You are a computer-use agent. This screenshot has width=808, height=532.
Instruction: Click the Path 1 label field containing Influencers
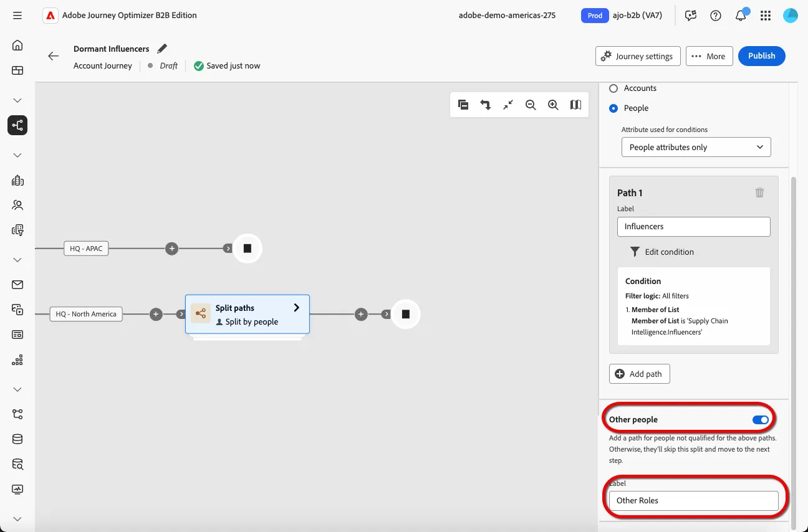click(694, 227)
